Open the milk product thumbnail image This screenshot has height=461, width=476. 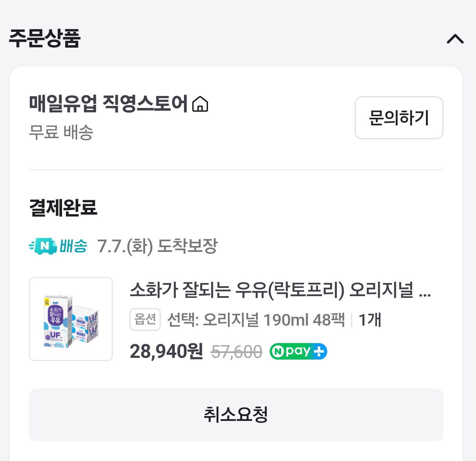(x=71, y=319)
